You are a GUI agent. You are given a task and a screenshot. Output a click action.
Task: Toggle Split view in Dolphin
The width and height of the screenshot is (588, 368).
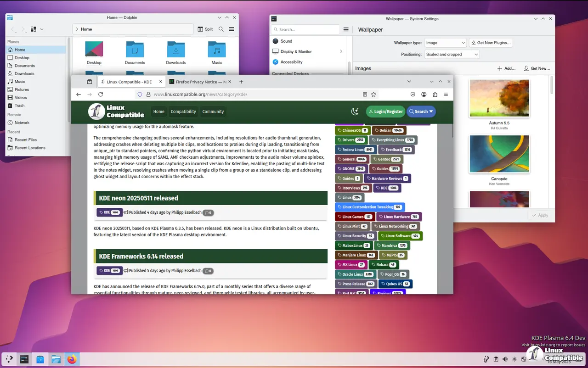[x=205, y=29]
